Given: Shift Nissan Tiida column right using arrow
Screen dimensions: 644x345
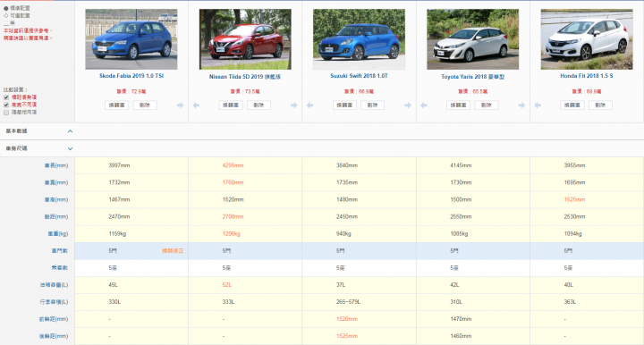Looking at the screenshot, I should click(x=293, y=105).
